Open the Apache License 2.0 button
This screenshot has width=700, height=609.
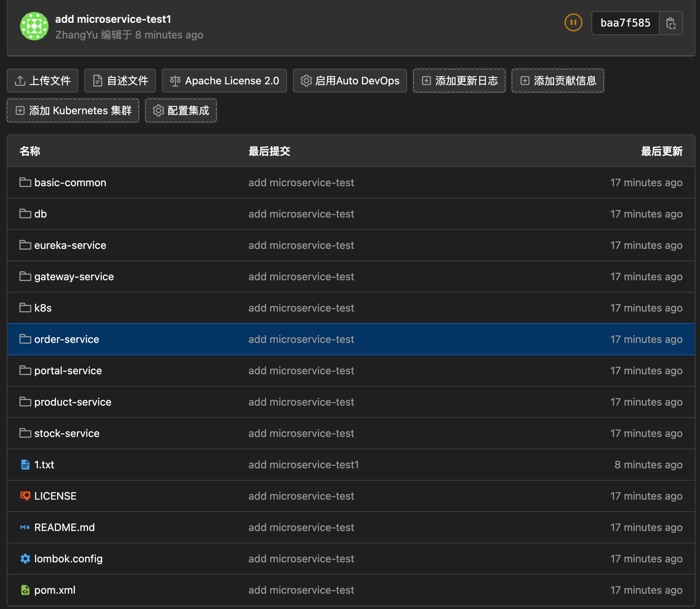coord(224,81)
